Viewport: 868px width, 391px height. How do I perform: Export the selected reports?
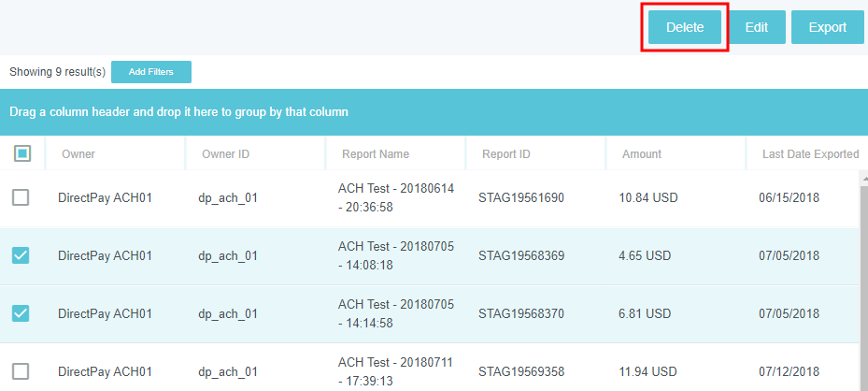tap(827, 28)
